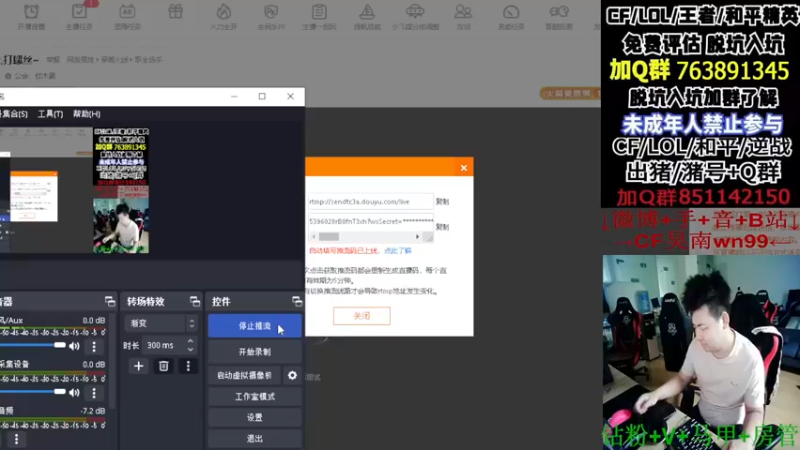Open the clipboard play-together icon
The image size is (800, 450).
319,16
